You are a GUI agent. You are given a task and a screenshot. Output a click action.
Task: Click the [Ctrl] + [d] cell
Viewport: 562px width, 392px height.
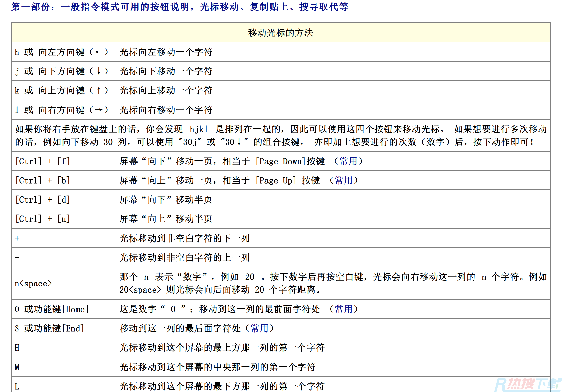click(42, 200)
